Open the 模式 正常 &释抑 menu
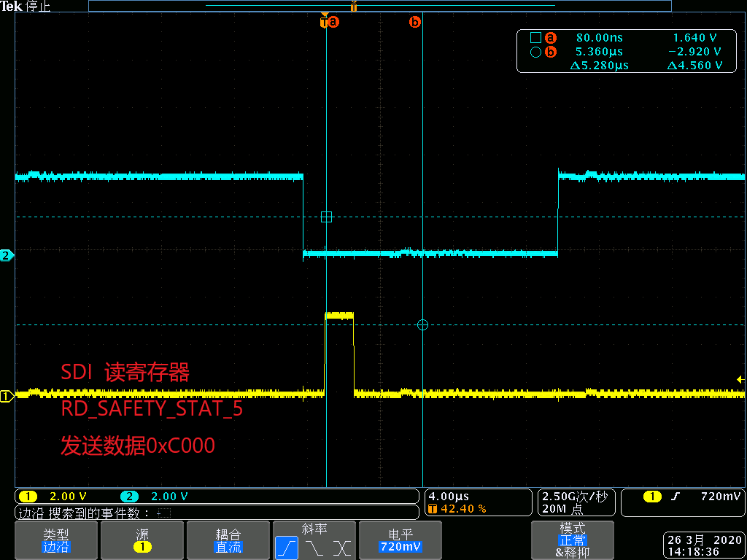This screenshot has width=747, height=560. (572, 540)
